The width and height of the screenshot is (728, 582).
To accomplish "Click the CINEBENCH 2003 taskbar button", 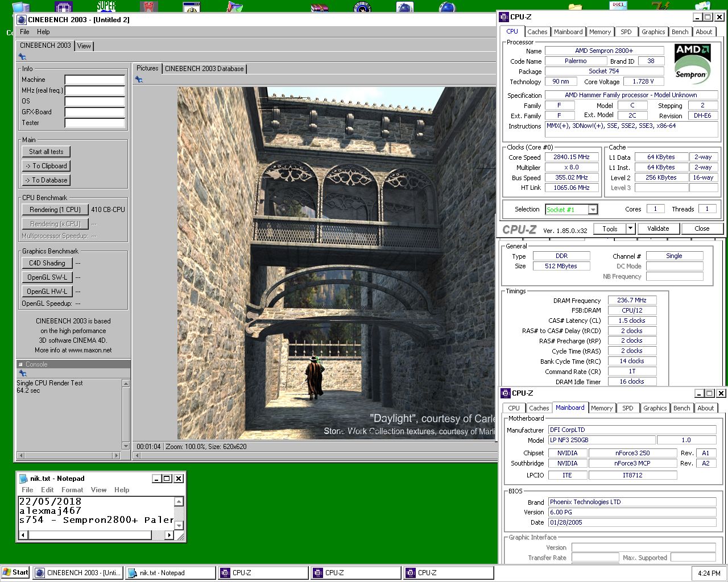I will pos(78,573).
